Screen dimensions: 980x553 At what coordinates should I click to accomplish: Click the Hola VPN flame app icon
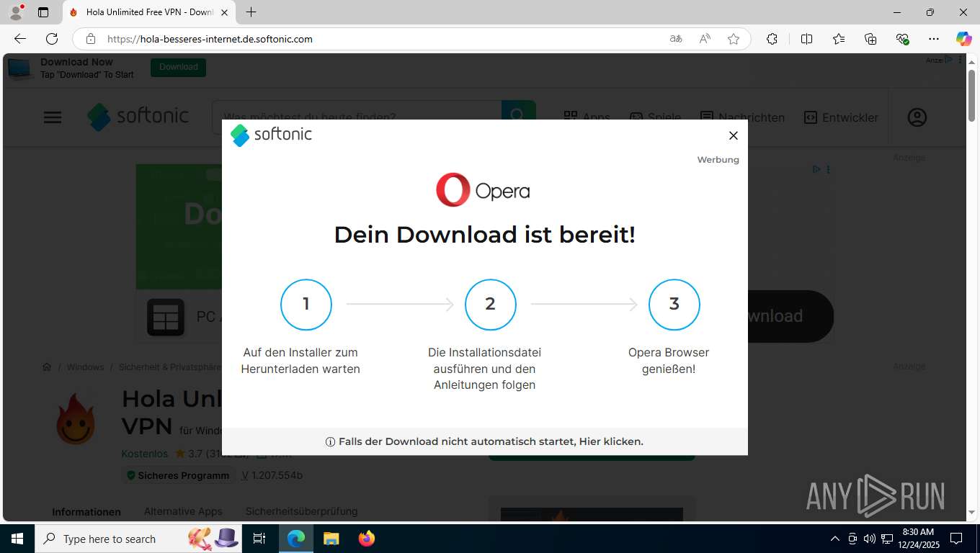76,419
